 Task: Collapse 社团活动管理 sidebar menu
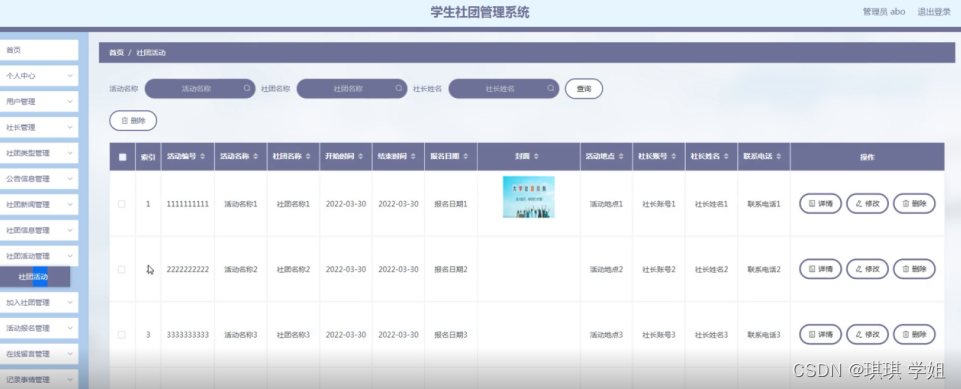coord(39,256)
